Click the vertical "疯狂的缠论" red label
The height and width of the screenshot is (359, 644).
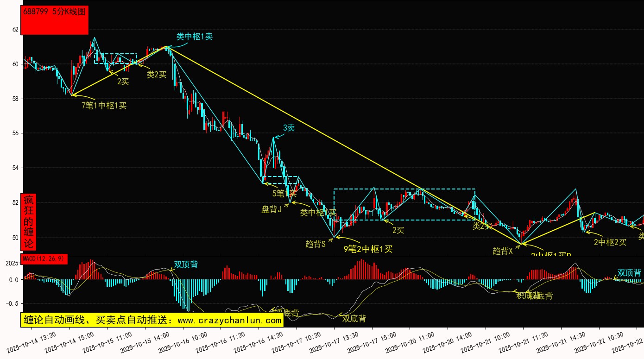[x=29, y=222]
